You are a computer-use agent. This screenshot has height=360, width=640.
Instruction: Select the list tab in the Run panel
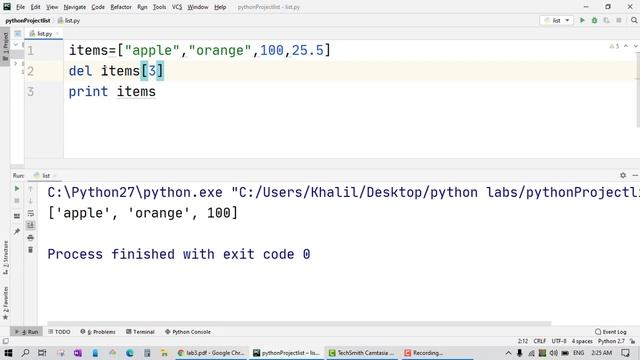pyautogui.click(x=45, y=176)
